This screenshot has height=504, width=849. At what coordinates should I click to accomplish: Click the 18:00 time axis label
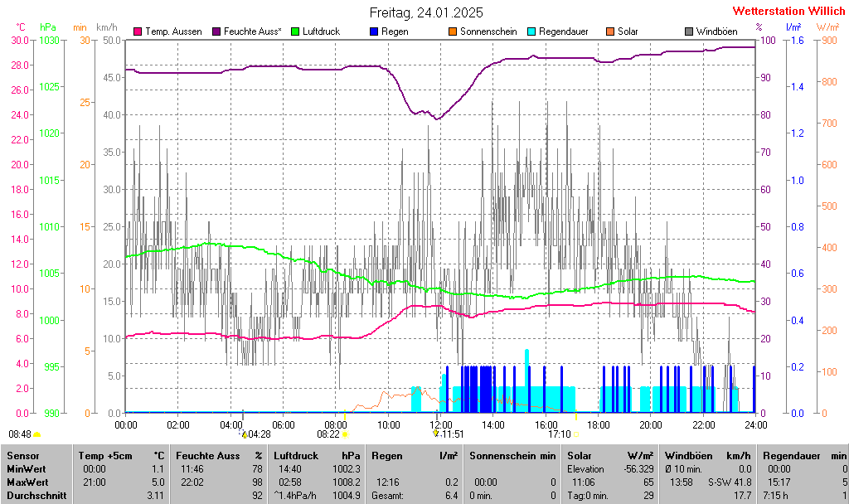click(598, 425)
